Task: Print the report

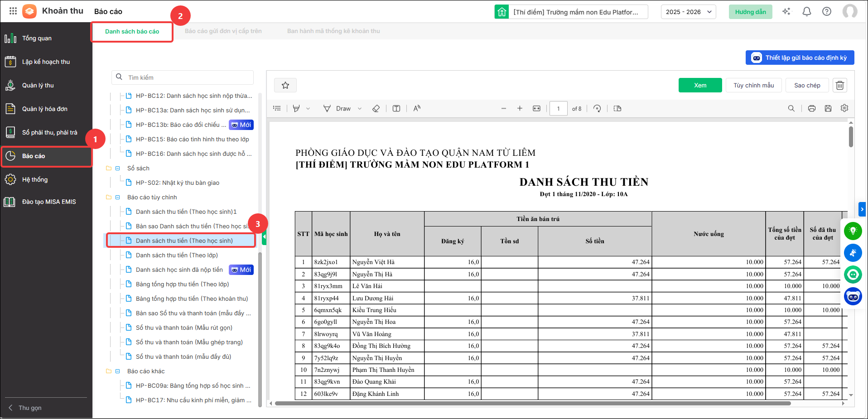Action: pos(812,108)
